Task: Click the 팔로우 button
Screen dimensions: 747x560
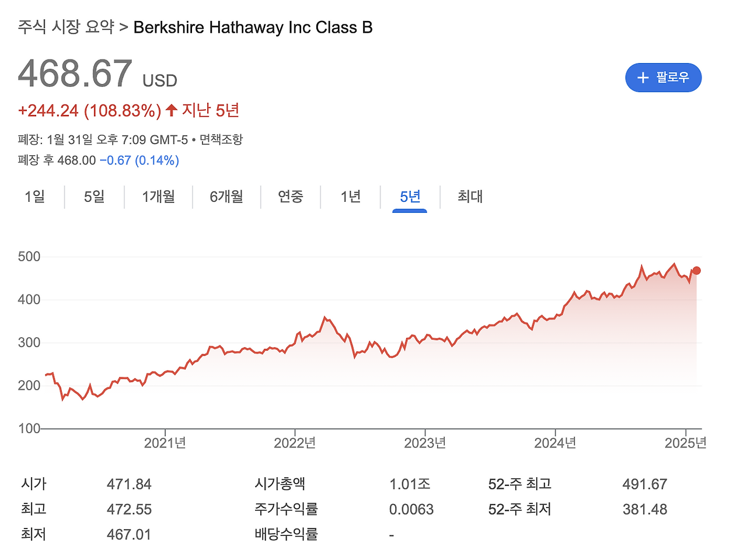Action: pyautogui.click(x=663, y=78)
